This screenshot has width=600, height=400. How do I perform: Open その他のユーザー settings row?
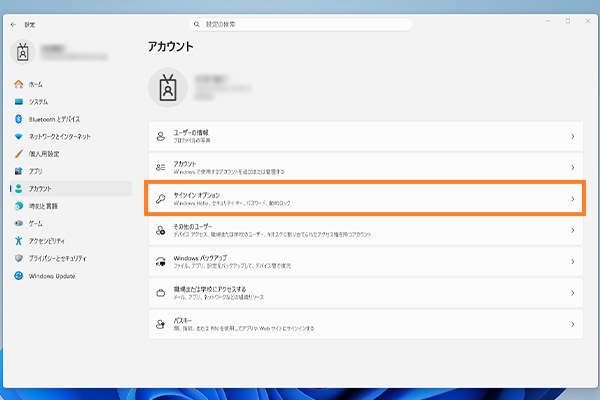click(366, 230)
